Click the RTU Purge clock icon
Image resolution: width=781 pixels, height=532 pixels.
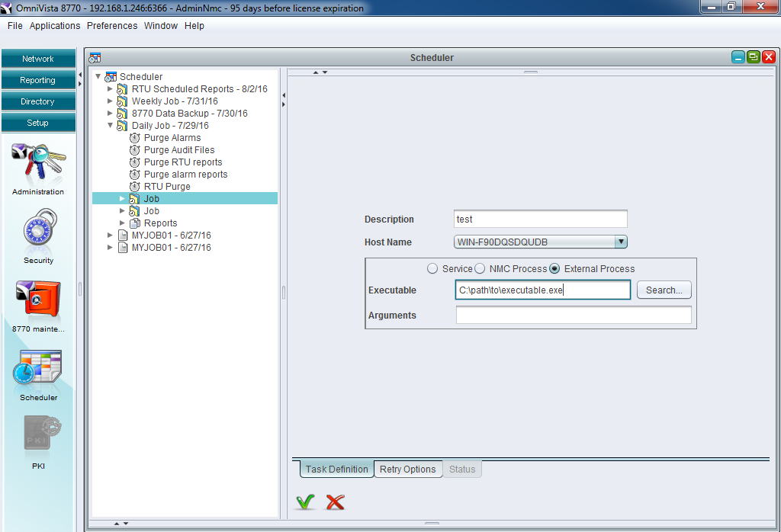click(x=134, y=187)
